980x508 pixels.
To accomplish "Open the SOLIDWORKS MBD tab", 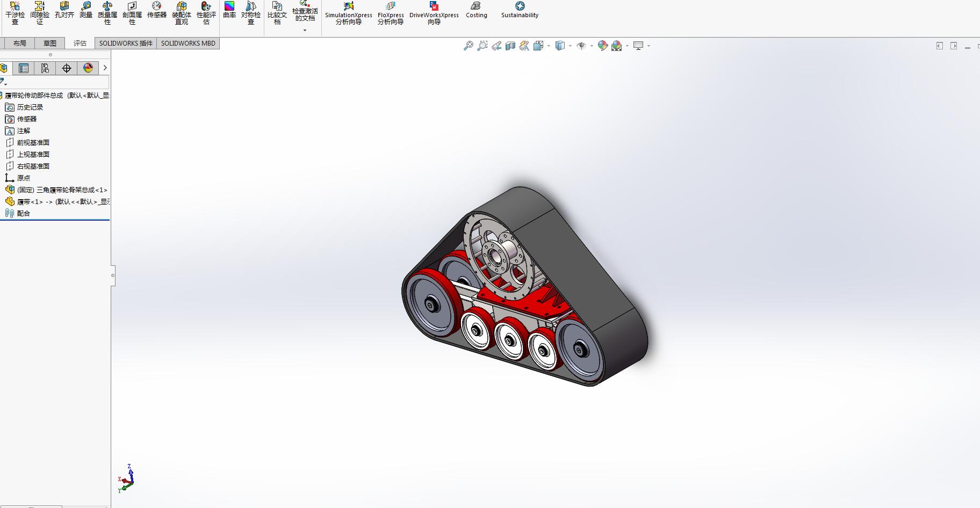I will point(188,43).
